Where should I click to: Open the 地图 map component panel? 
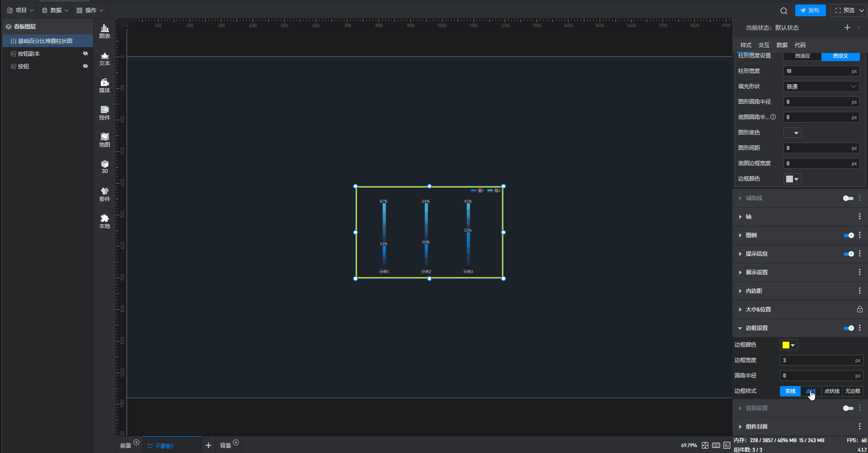click(x=104, y=140)
